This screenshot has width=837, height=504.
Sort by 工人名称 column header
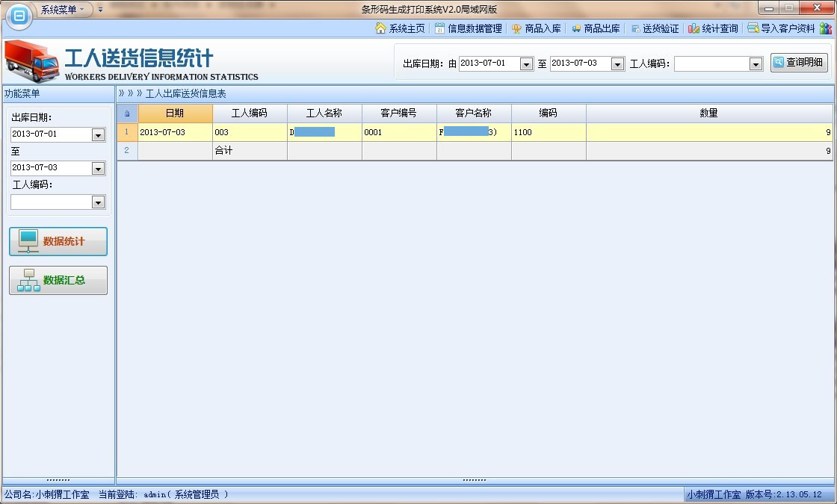pos(324,113)
